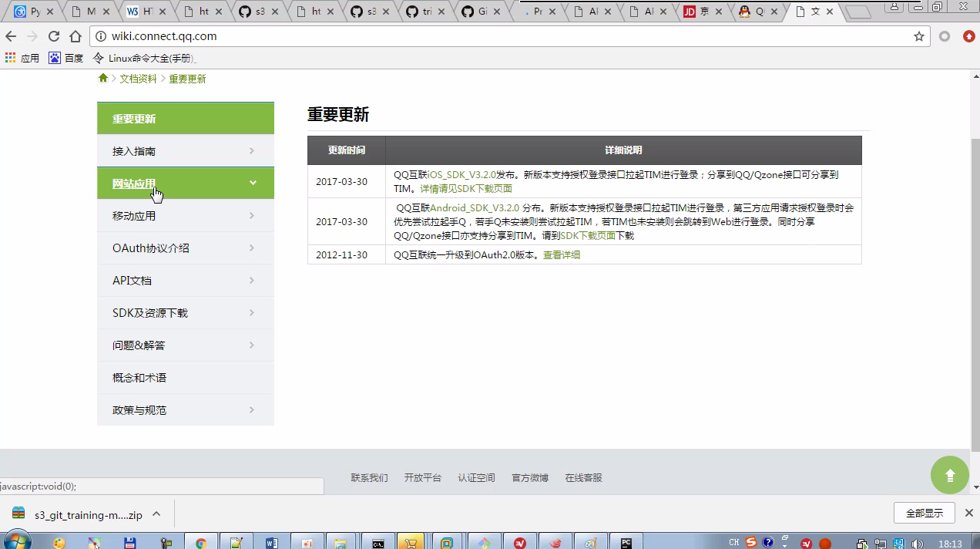Image resolution: width=980 pixels, height=549 pixels.
Task: Click the home icon in breadcrumb
Action: coord(103,79)
